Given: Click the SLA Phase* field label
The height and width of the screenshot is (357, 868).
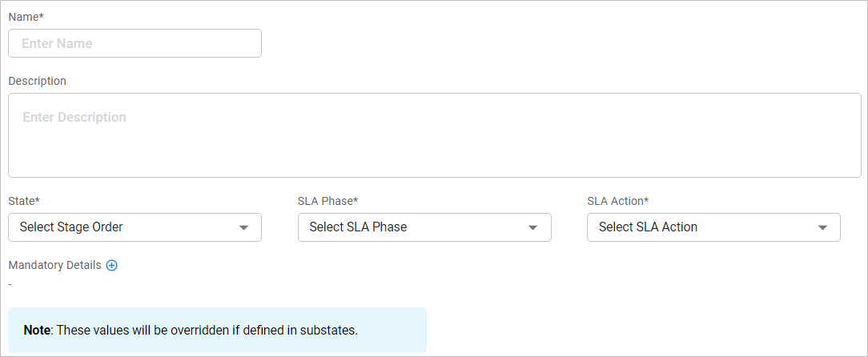Looking at the screenshot, I should pyautogui.click(x=328, y=200).
